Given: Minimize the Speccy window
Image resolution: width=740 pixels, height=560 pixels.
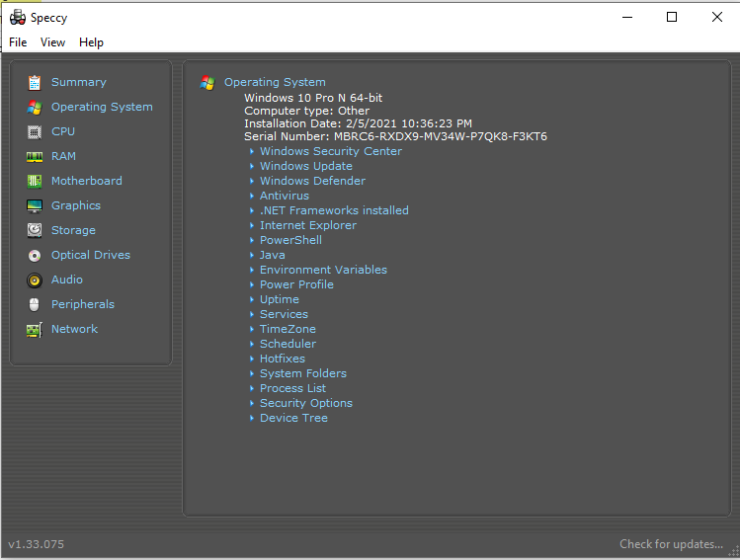Looking at the screenshot, I should tap(627, 17).
